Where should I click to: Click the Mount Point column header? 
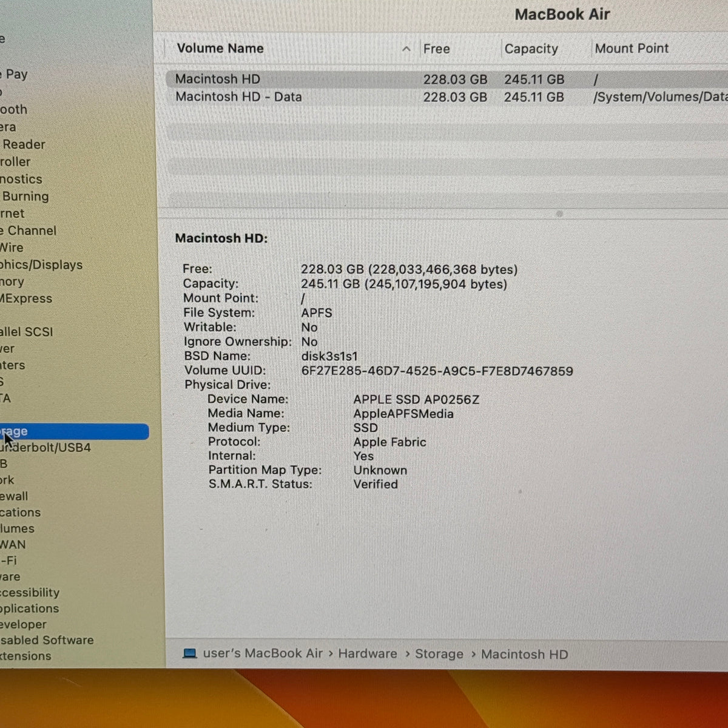point(632,49)
